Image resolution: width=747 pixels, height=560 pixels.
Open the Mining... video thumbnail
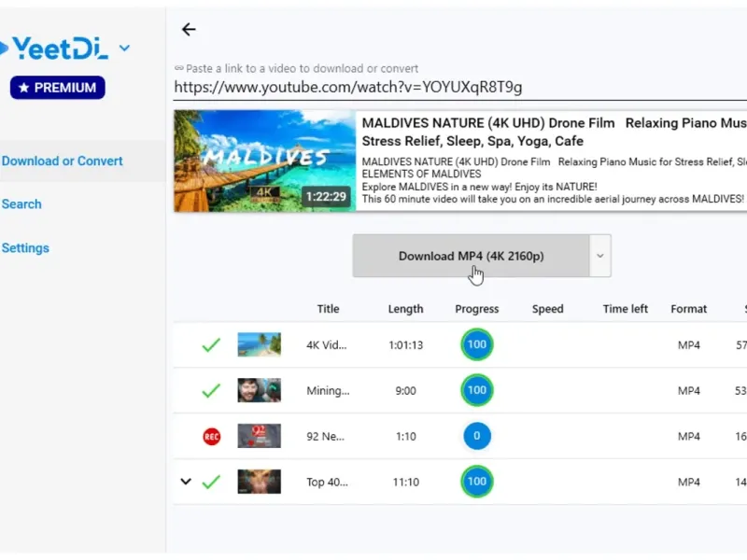coord(260,390)
